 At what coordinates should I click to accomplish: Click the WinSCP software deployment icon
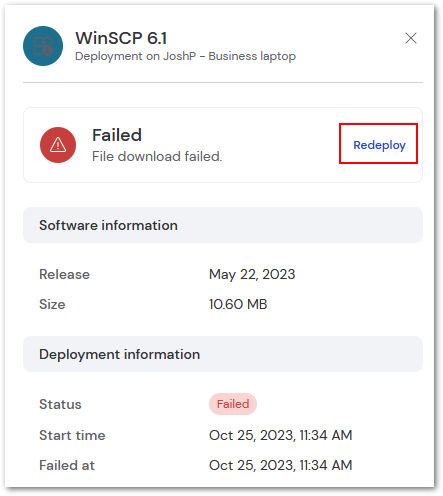tap(43, 46)
